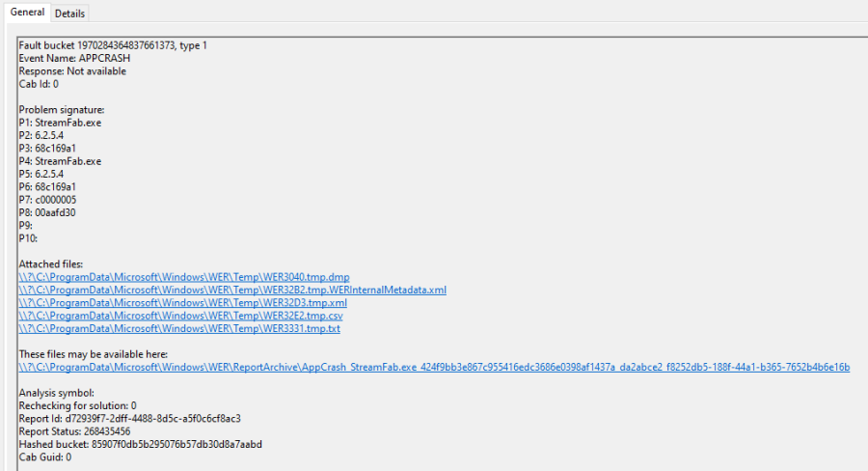
Task: Open the Details tab
Action: click(69, 14)
